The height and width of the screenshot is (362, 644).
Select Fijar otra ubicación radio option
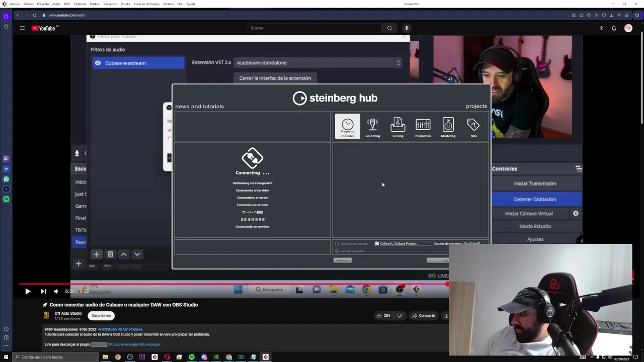click(337, 251)
